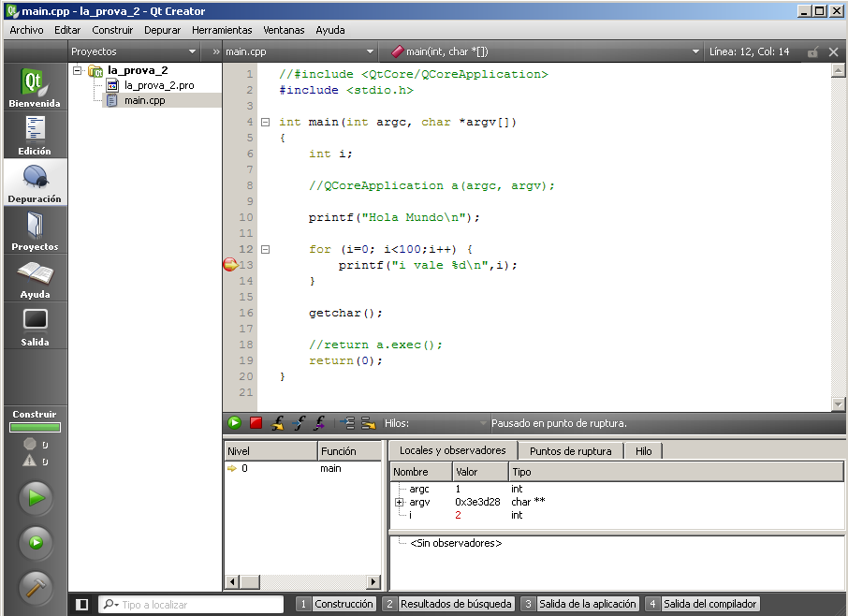Open Depuración mode in the left sidebar
This screenshot has height=616, width=848.
[x=35, y=182]
